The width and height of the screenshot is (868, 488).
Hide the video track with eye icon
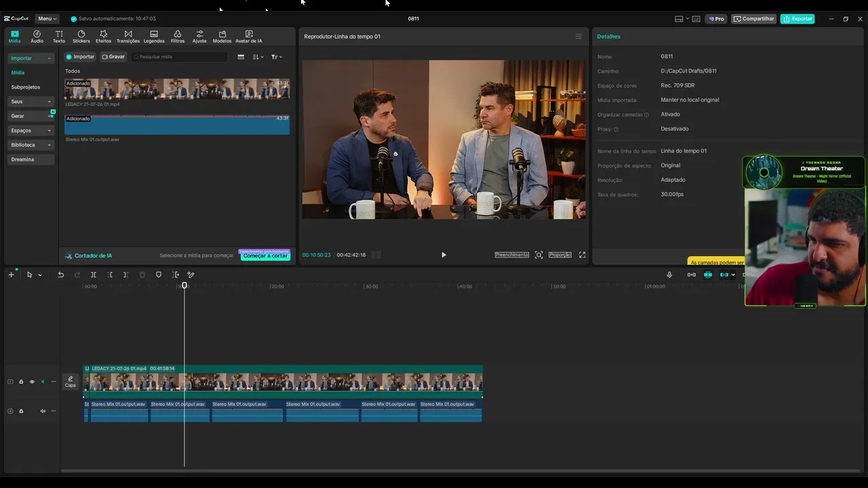[32, 382]
